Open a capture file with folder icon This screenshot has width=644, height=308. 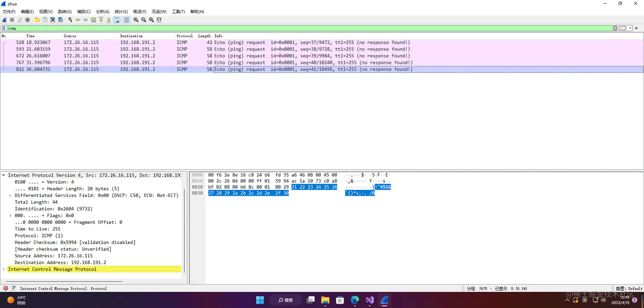coord(37,20)
